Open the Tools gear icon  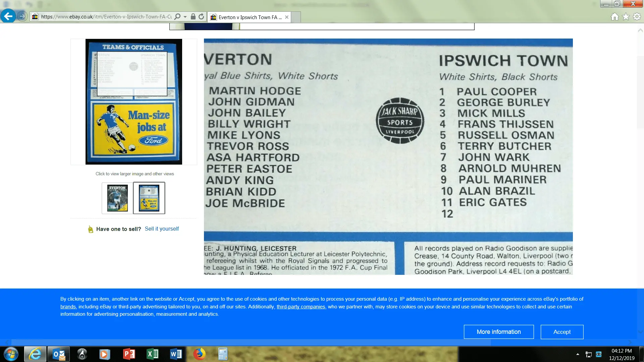click(637, 17)
